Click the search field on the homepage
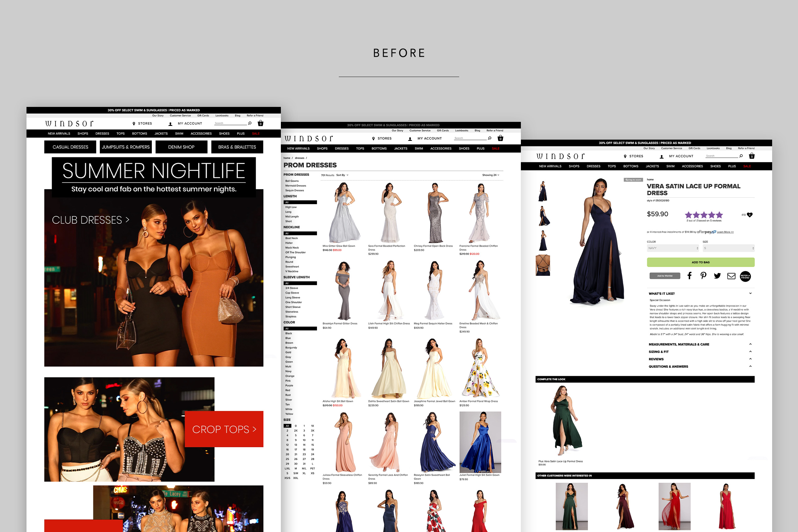 click(230, 123)
